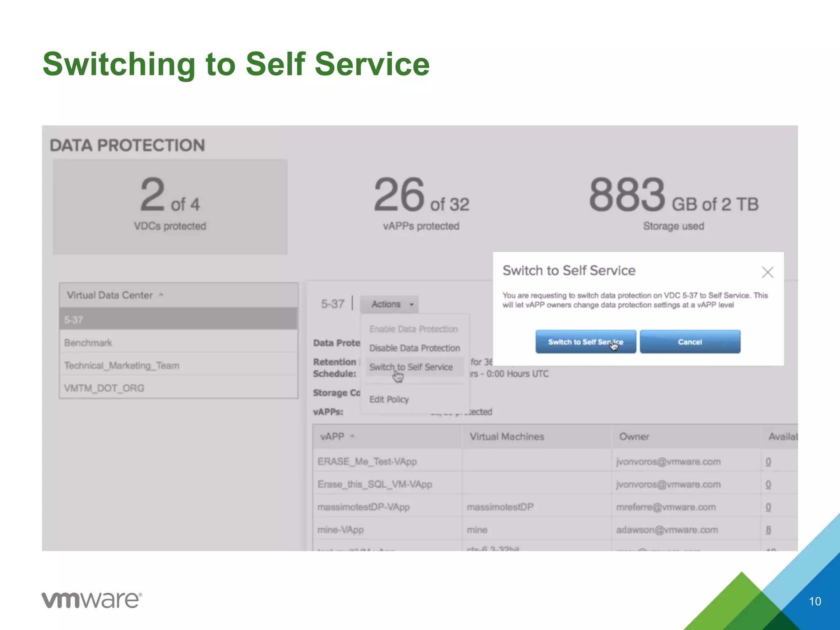Click the Owner column header
Image resolution: width=840 pixels, height=630 pixels.
(x=686, y=436)
